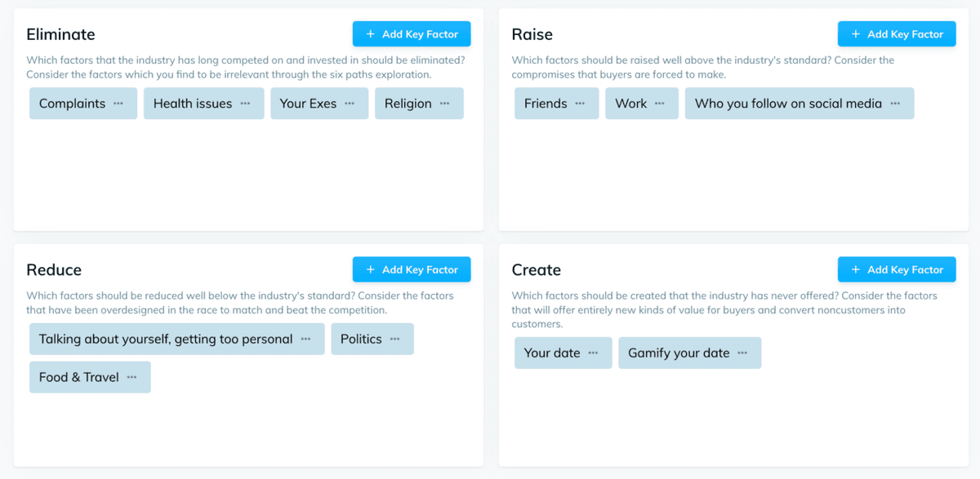The width and height of the screenshot is (980, 479).
Task: Click the three dots on Food & Travel
Action: tap(131, 377)
